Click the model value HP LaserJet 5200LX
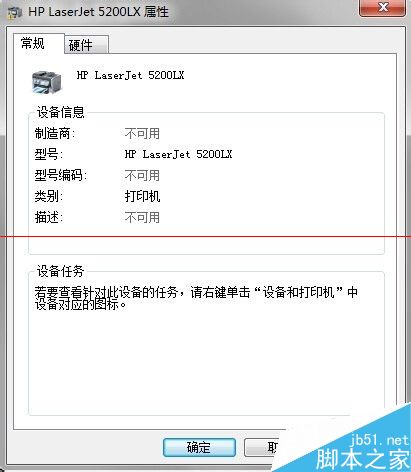This screenshot has height=472, width=411. tap(178, 154)
